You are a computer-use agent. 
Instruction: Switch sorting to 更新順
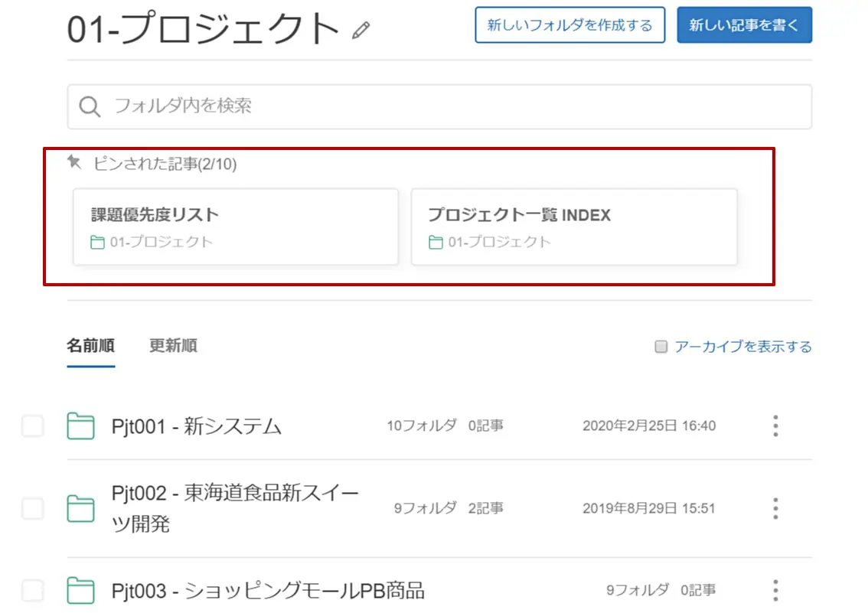(x=172, y=345)
